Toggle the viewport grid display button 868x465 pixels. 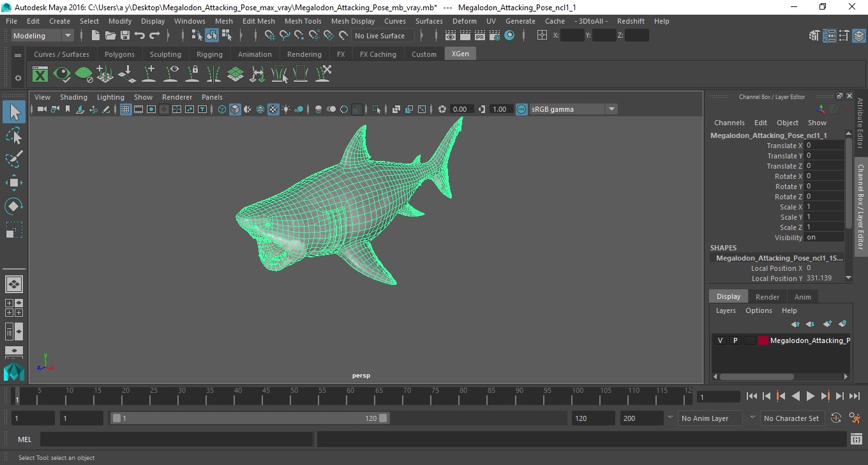click(126, 109)
